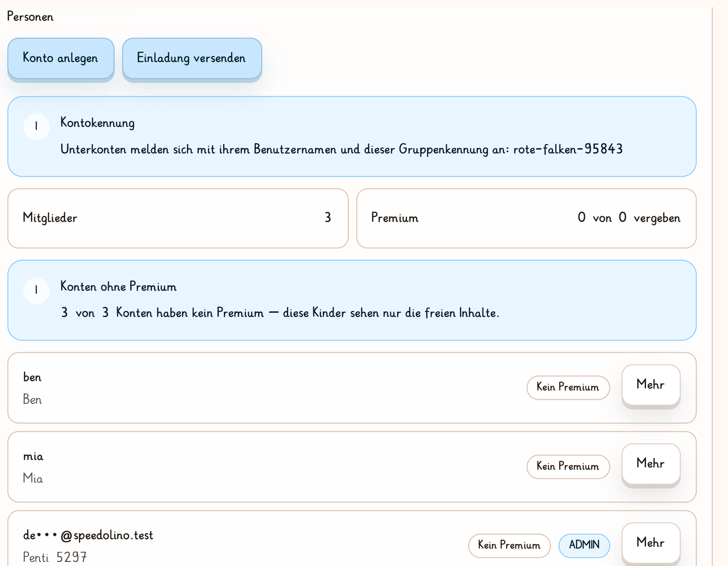Click the Kein Premium badge in ben's row
Viewport: 728px width, 566px height.
point(568,388)
